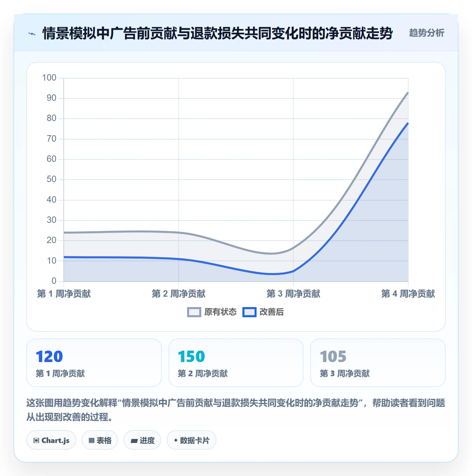Click the 100 y-axis tick label
472x476 pixels.
pyautogui.click(x=49, y=78)
